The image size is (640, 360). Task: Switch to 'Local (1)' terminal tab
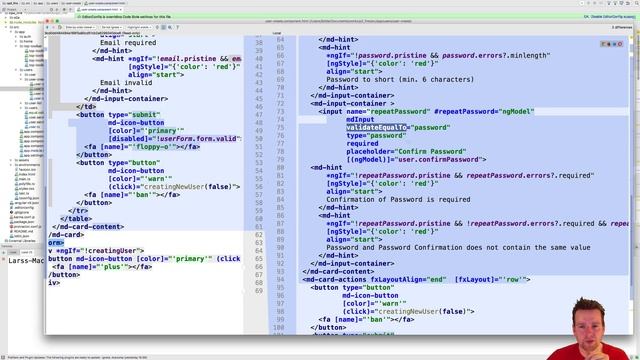27,252
